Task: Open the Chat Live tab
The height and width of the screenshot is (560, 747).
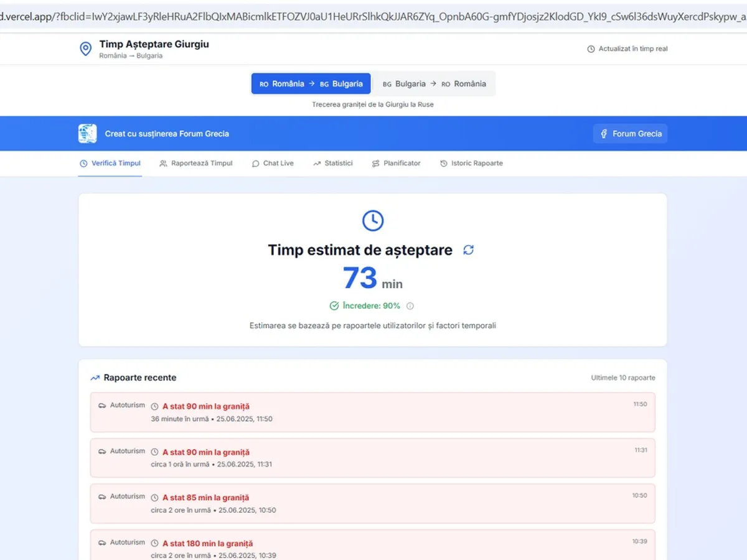Action: (273, 164)
